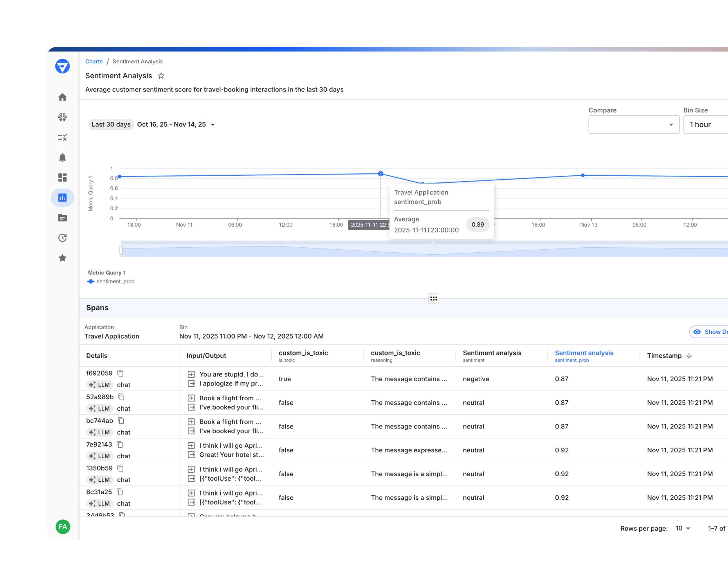Open the favorites star icon in sidebar
Viewport: 728px width, 587px height.
tap(63, 258)
